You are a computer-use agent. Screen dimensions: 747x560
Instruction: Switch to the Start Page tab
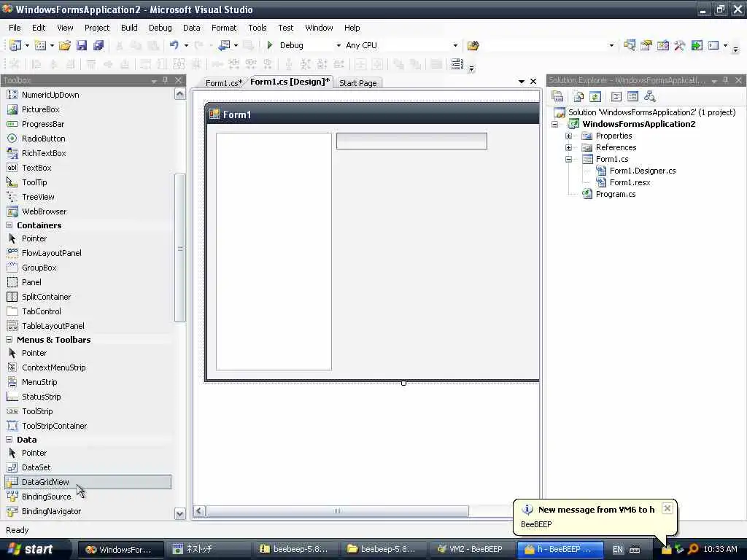[357, 83]
